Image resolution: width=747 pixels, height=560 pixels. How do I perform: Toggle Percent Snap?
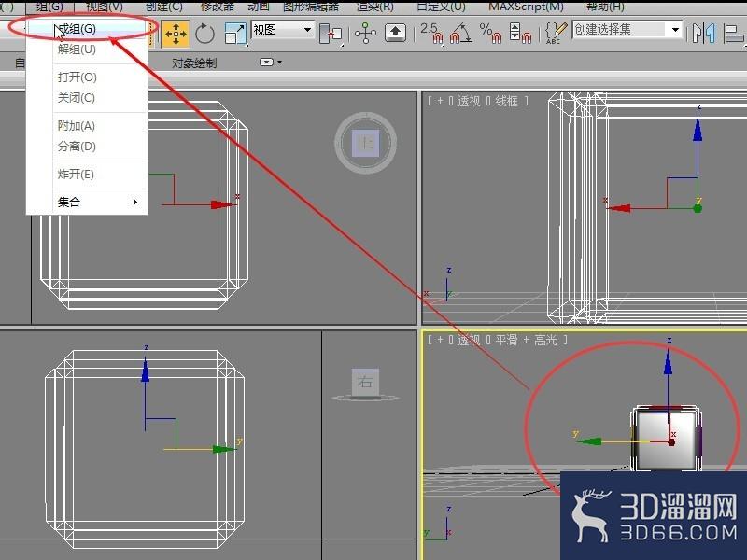490,34
